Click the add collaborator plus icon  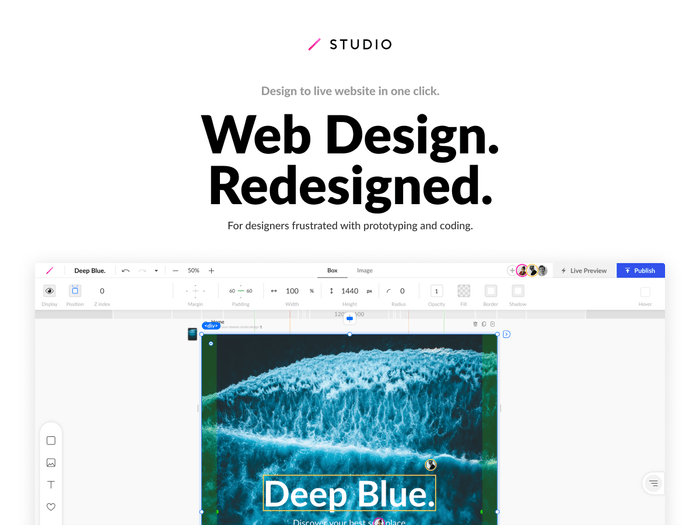[512, 271]
